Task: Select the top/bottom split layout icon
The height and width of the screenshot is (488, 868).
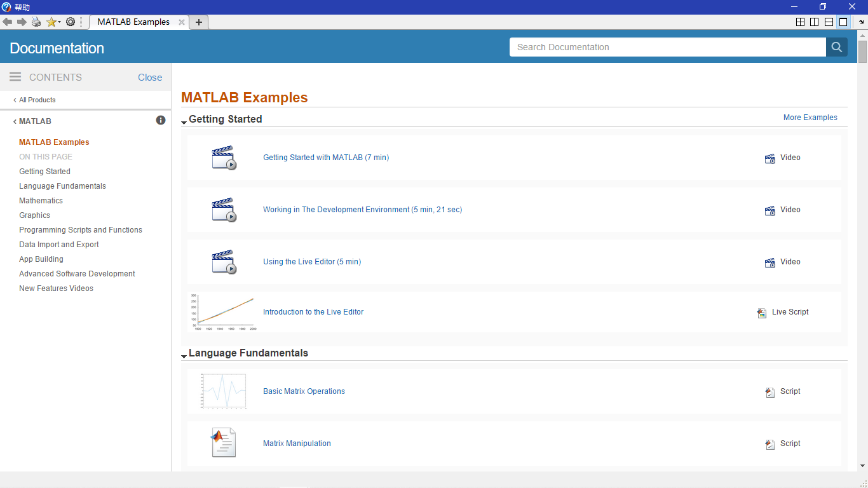Action: click(x=829, y=22)
